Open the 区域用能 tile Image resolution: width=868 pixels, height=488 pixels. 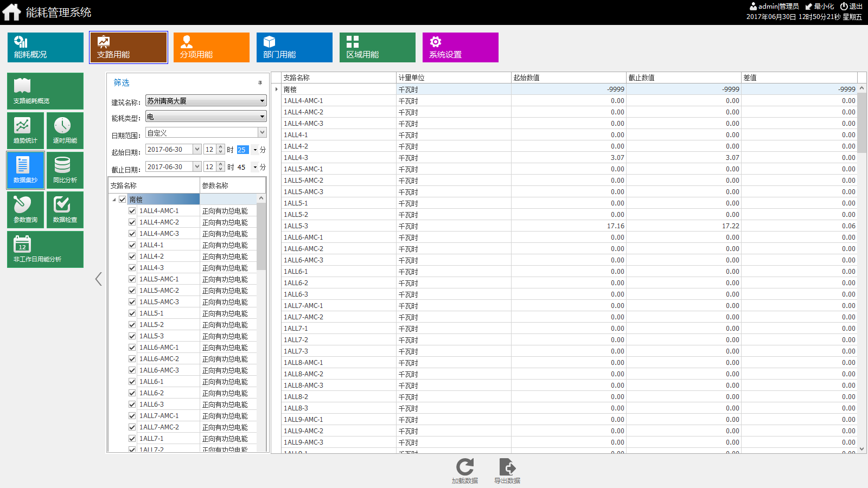tap(378, 47)
